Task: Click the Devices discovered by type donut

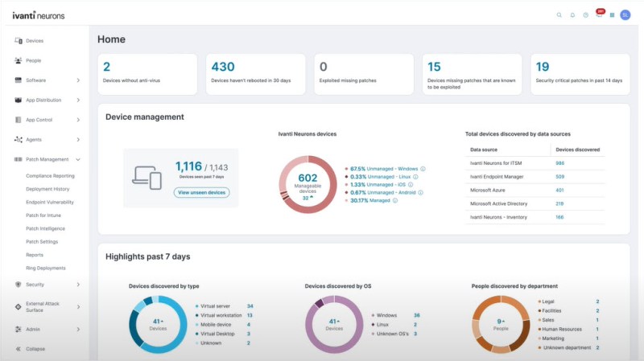Action: click(x=158, y=325)
